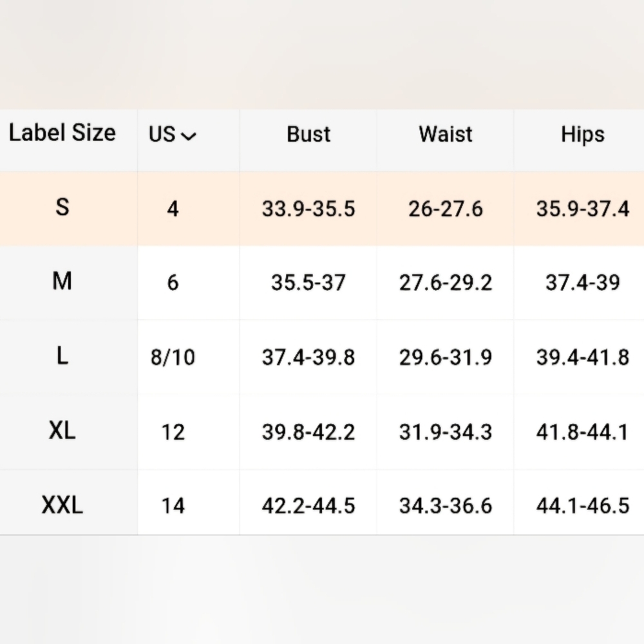Select the M label size row
This screenshot has height=644, width=644.
click(62, 281)
